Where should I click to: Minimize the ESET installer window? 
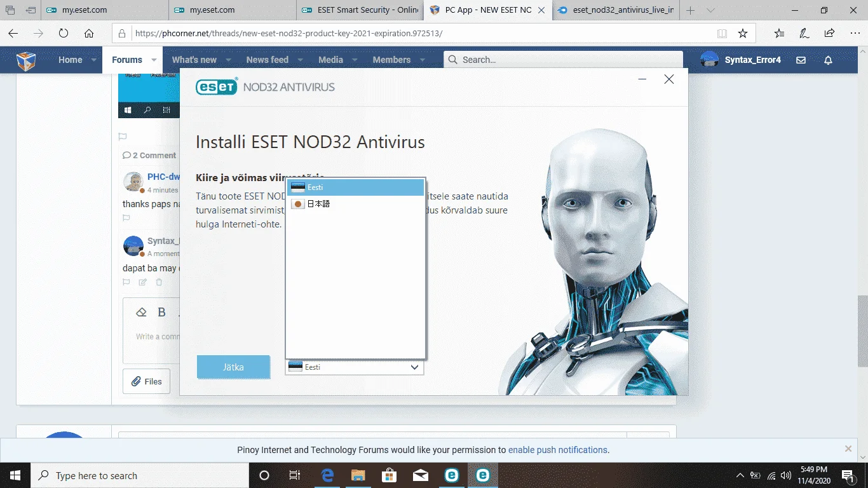642,79
